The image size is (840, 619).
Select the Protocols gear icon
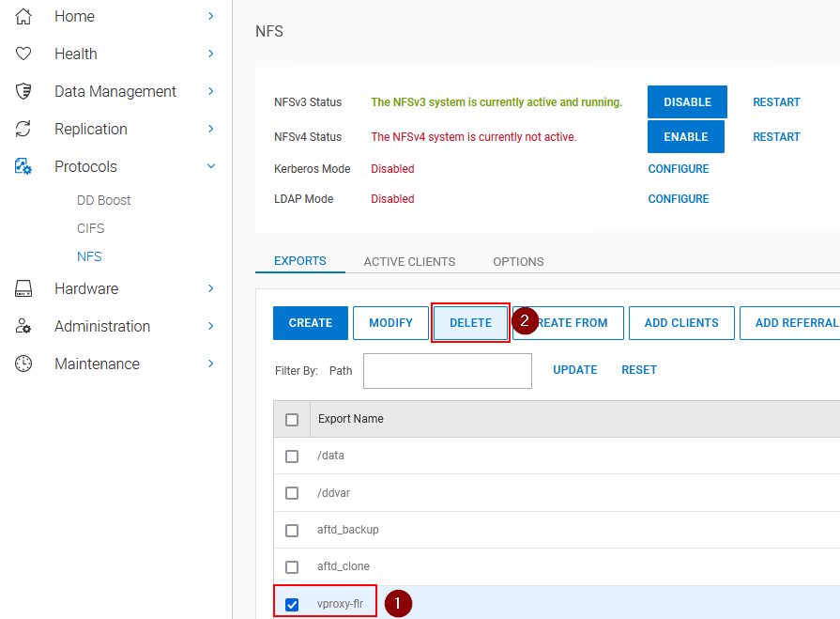point(25,166)
